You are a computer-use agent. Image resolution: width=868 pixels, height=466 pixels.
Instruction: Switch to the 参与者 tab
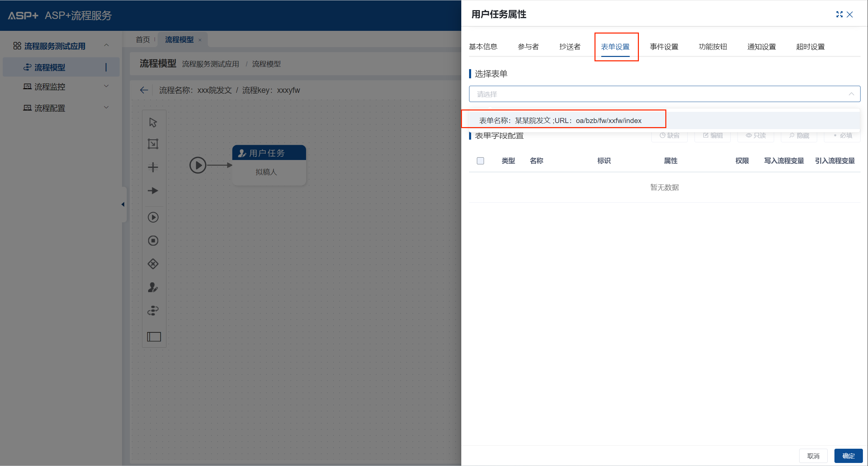tap(528, 47)
